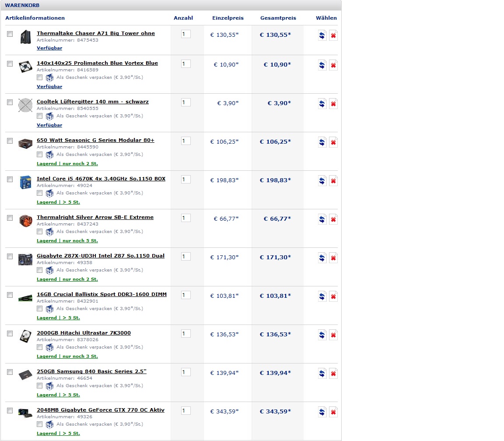Open 16GB Crucial Ballistix Sport DDR3-1600 link

101,294
